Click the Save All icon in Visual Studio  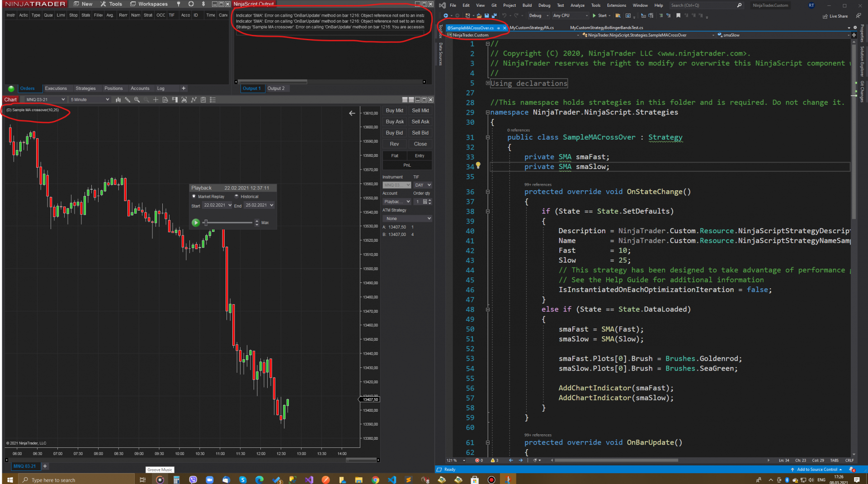click(x=494, y=16)
